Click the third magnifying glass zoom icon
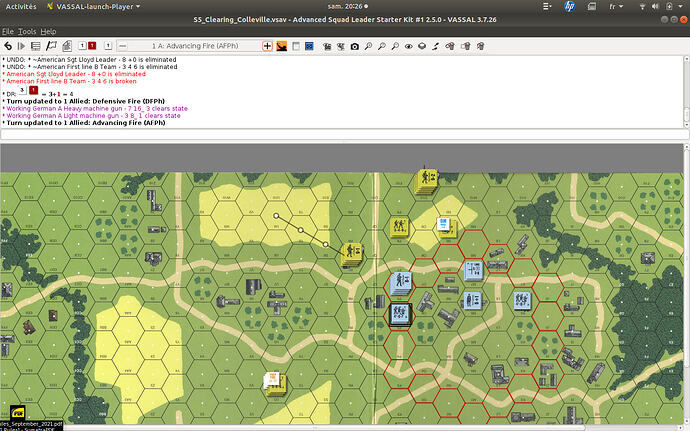690x431 pixels. click(395, 46)
